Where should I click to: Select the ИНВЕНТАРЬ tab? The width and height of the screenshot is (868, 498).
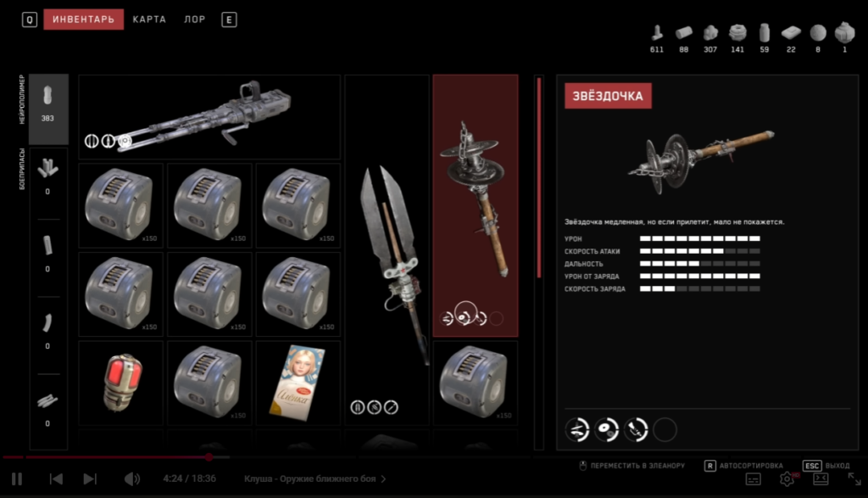(x=84, y=20)
